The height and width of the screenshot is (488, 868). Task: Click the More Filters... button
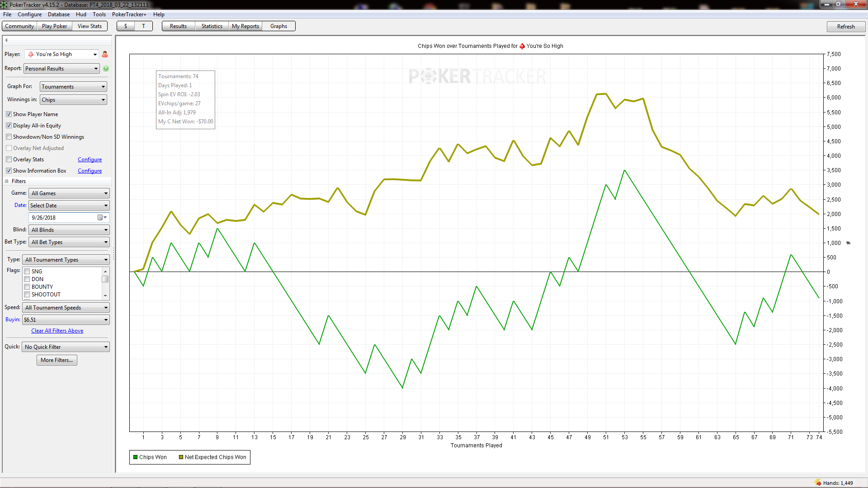point(57,360)
